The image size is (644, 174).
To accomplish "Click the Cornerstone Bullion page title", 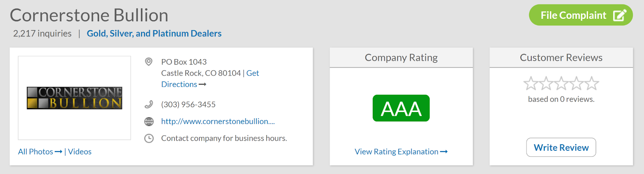I will click(x=89, y=15).
